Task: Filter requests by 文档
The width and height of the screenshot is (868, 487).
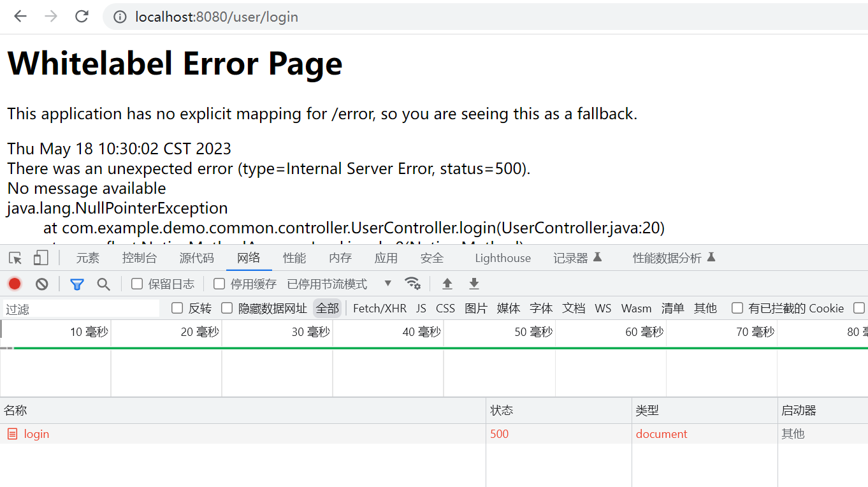Action: tap(574, 309)
